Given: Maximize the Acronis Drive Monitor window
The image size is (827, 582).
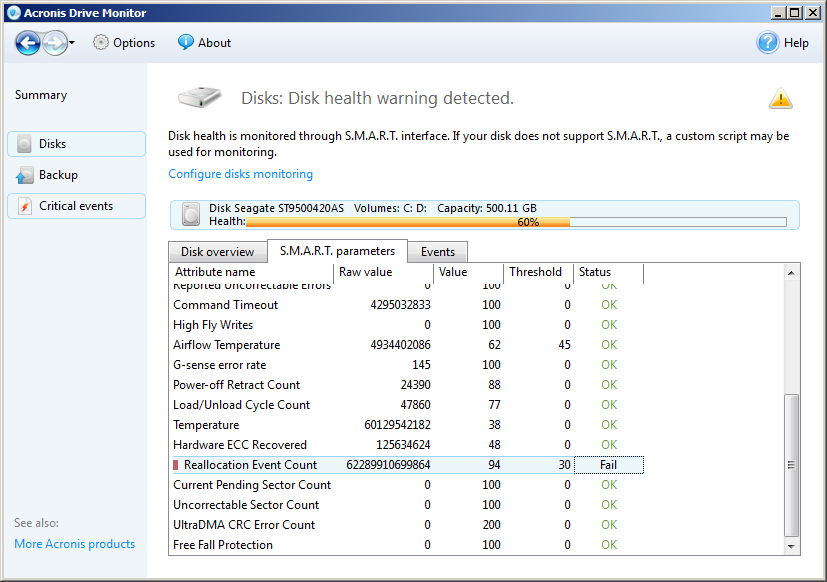Looking at the screenshot, I should click(794, 13).
